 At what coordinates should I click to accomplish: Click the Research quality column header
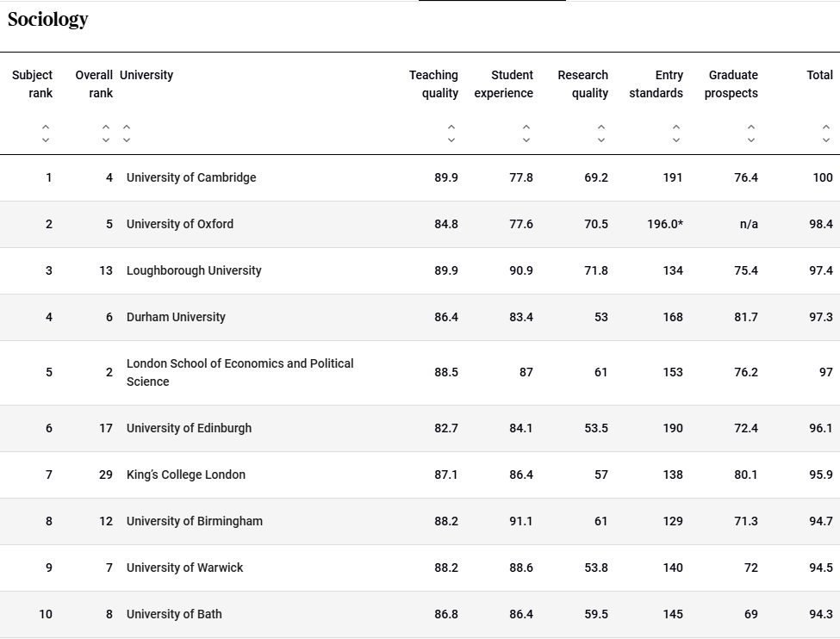click(x=583, y=84)
